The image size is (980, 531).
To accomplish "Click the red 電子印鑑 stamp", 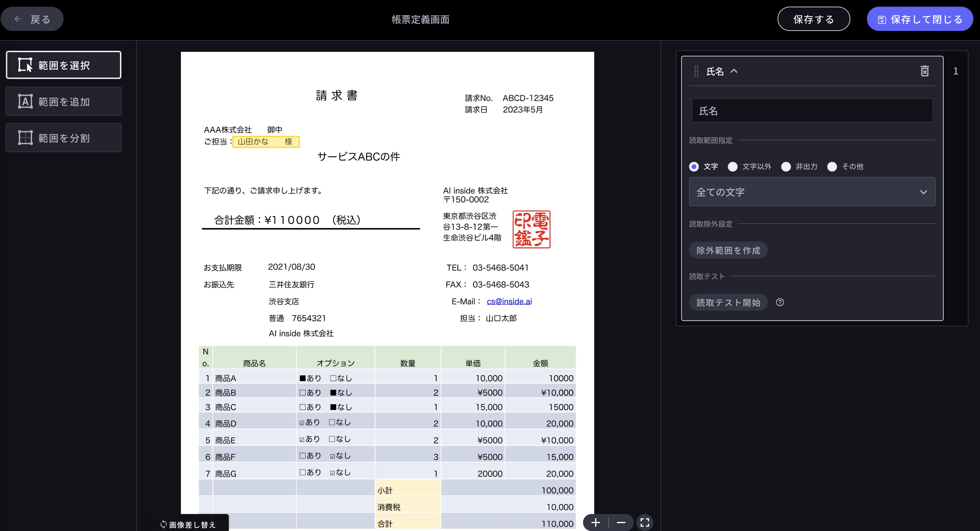I will [x=531, y=229].
